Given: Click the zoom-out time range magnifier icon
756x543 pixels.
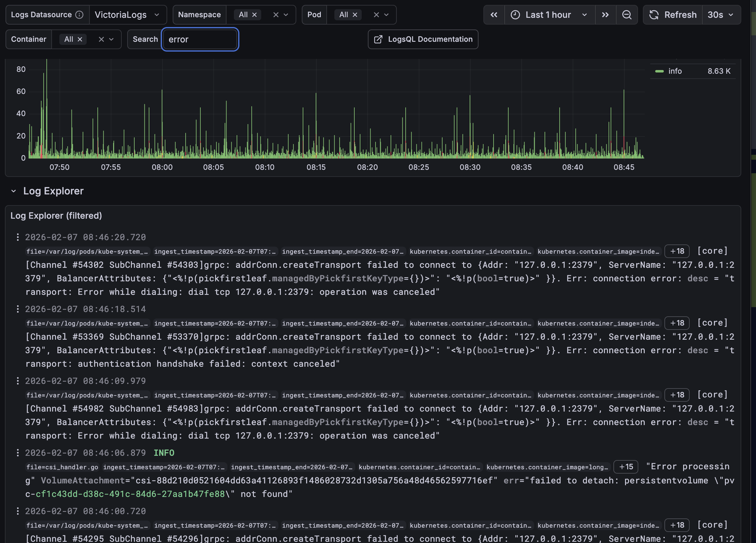Looking at the screenshot, I should tap(627, 15).
